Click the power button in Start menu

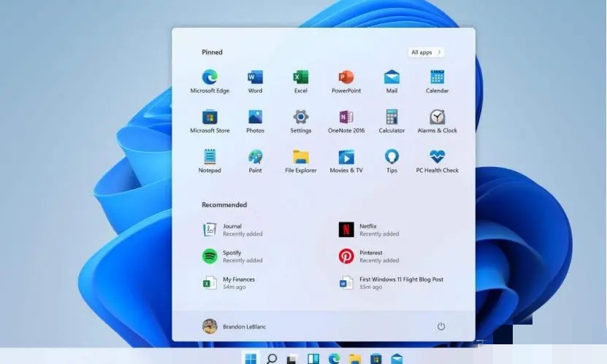click(x=441, y=327)
